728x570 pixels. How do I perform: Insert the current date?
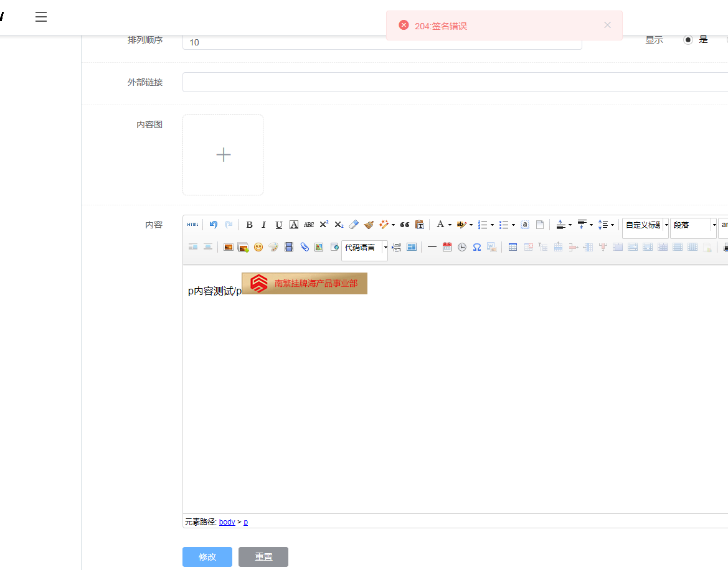click(447, 247)
